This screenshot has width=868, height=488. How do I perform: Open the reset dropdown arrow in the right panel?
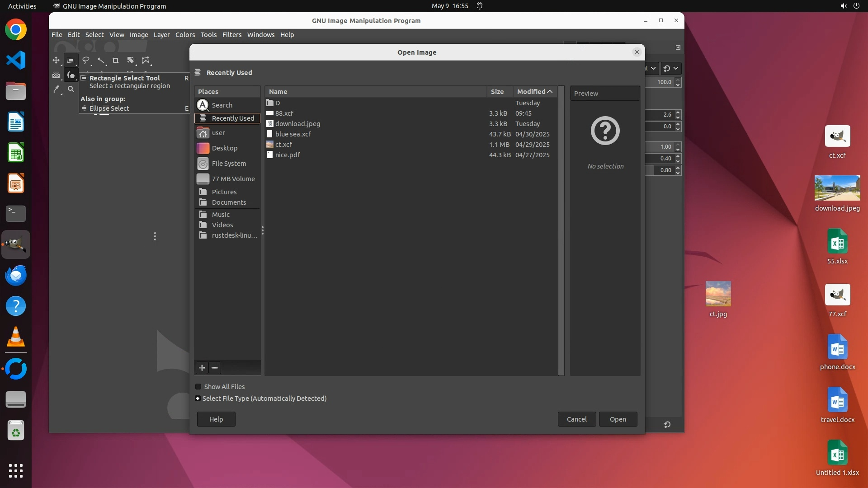pyautogui.click(x=676, y=68)
